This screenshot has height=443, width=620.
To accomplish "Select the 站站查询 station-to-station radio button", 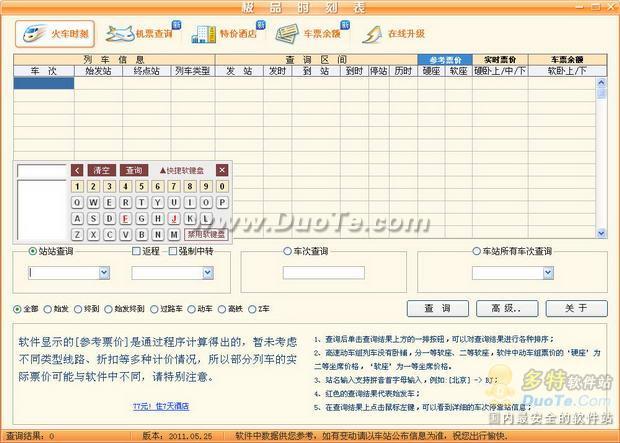I will point(33,251).
